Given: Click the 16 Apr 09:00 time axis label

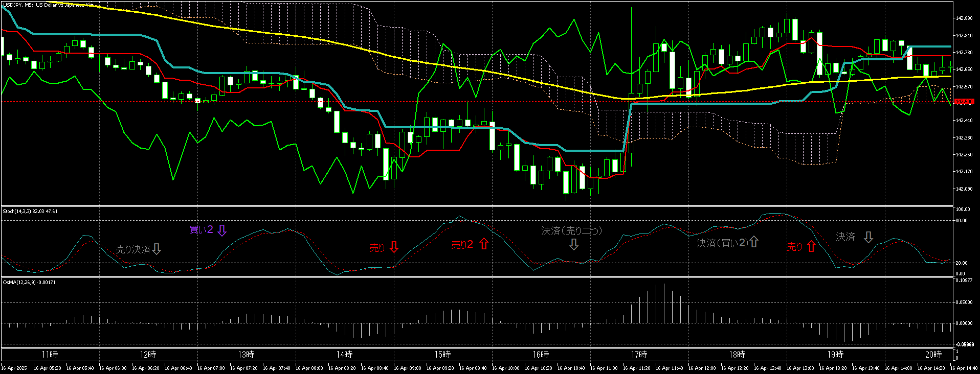Looking at the screenshot, I should [408, 368].
